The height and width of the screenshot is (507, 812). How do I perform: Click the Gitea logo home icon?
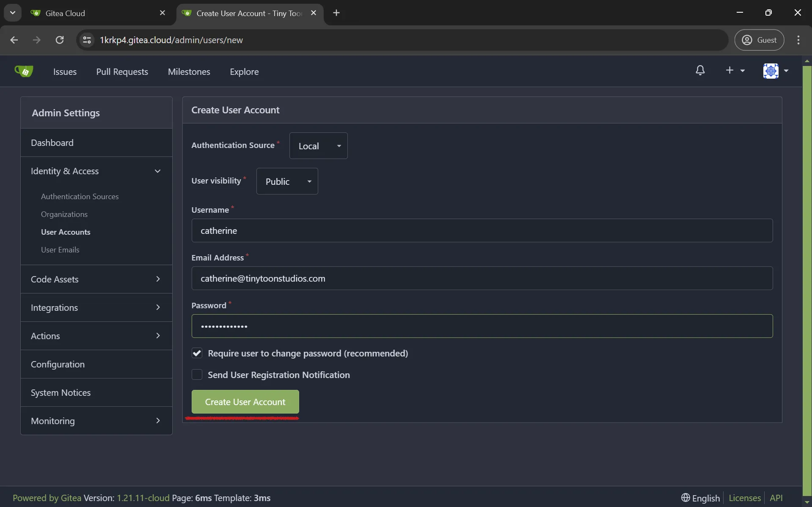24,71
